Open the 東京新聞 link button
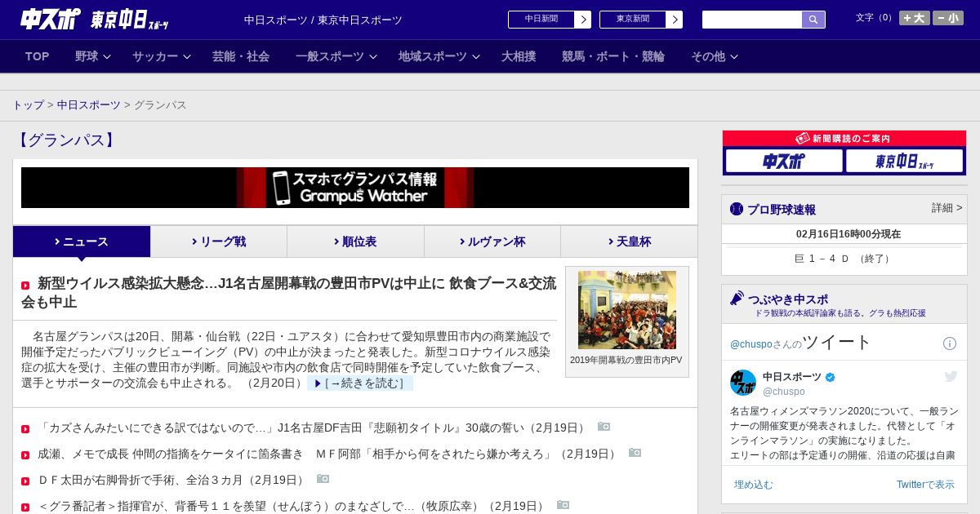The width and height of the screenshot is (980, 514). pyautogui.click(x=632, y=20)
